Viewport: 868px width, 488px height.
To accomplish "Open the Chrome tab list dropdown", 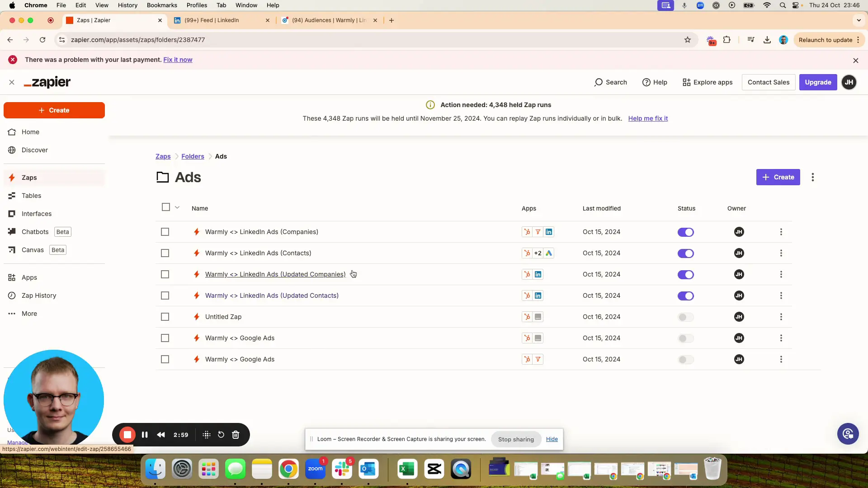I will click(859, 20).
